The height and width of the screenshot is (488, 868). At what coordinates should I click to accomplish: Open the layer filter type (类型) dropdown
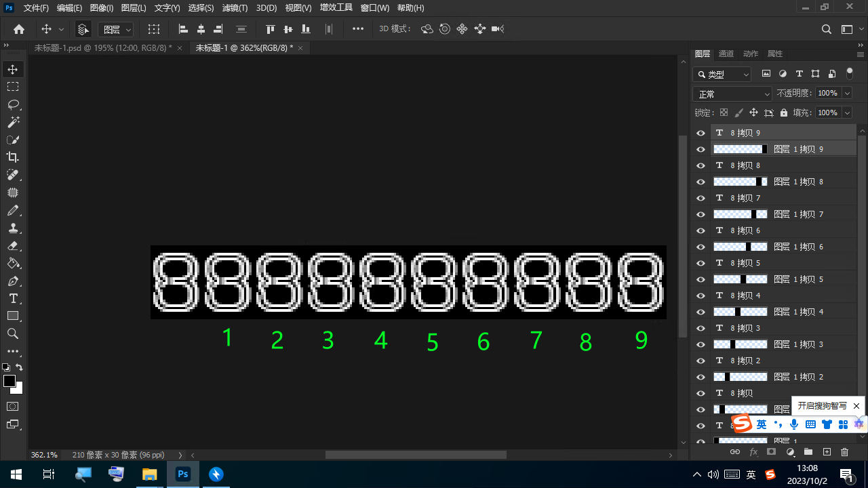[x=723, y=75]
